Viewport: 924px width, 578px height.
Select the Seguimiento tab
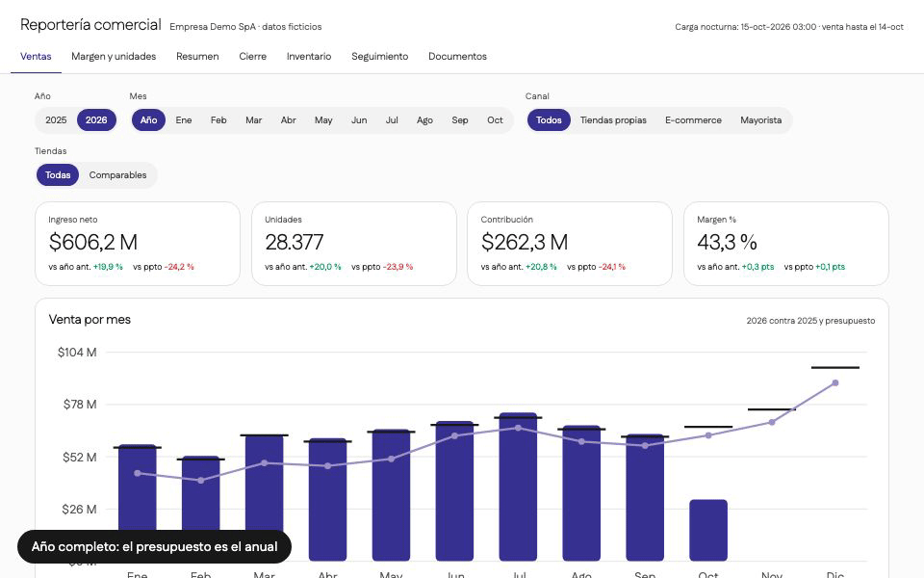pos(380,57)
